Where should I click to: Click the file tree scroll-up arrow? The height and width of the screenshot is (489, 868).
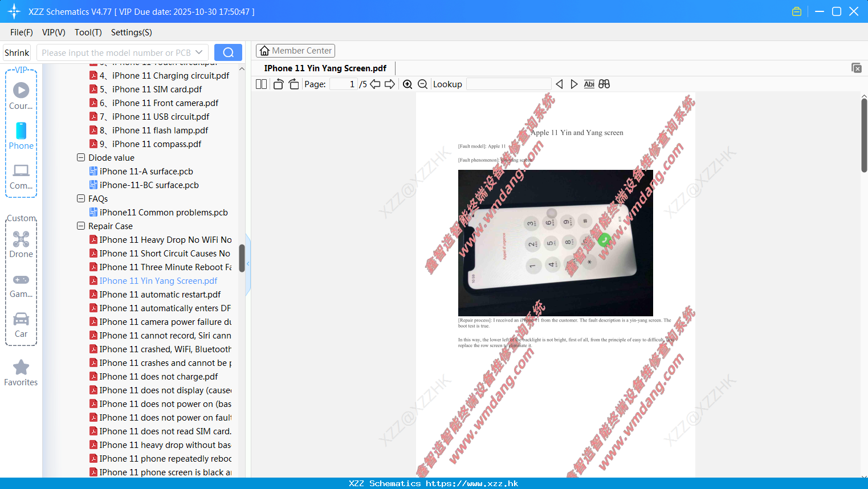click(242, 69)
